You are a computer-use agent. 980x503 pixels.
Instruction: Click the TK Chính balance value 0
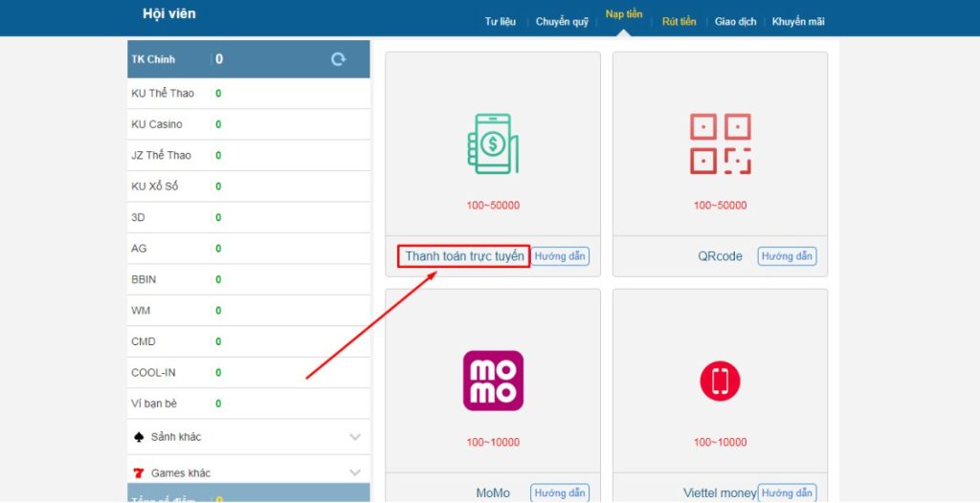coord(219,59)
